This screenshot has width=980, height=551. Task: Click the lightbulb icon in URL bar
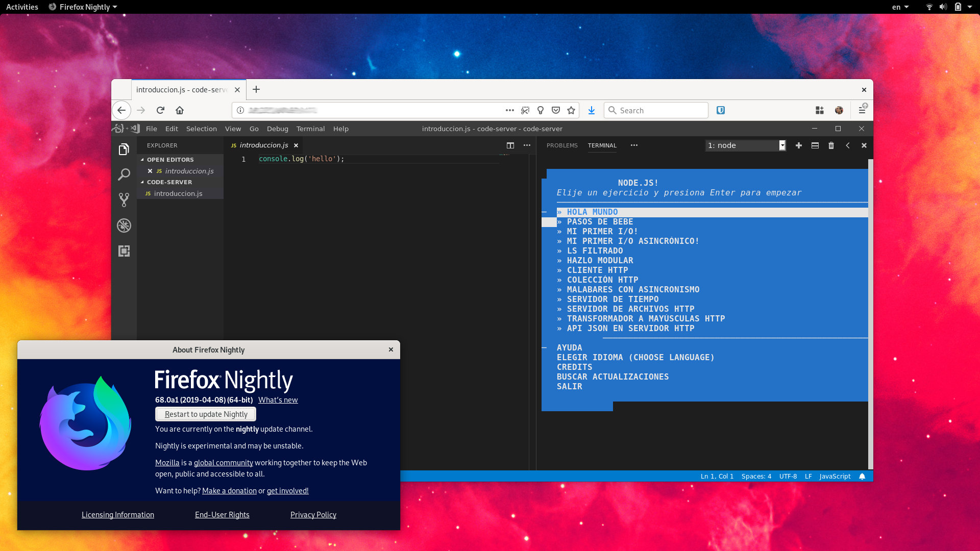(x=541, y=110)
